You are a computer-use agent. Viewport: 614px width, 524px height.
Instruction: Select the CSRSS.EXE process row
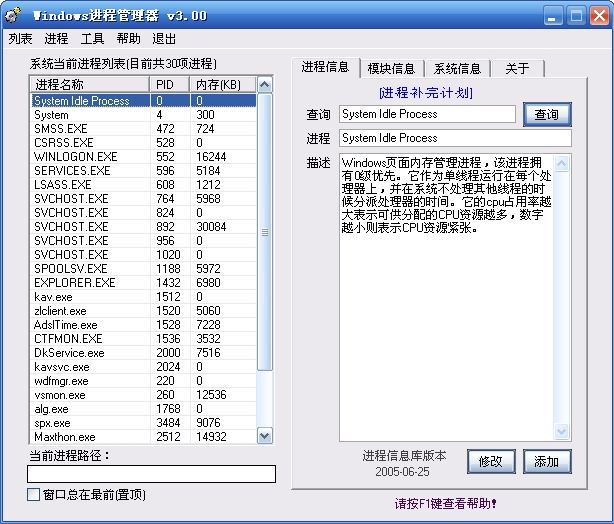point(144,143)
